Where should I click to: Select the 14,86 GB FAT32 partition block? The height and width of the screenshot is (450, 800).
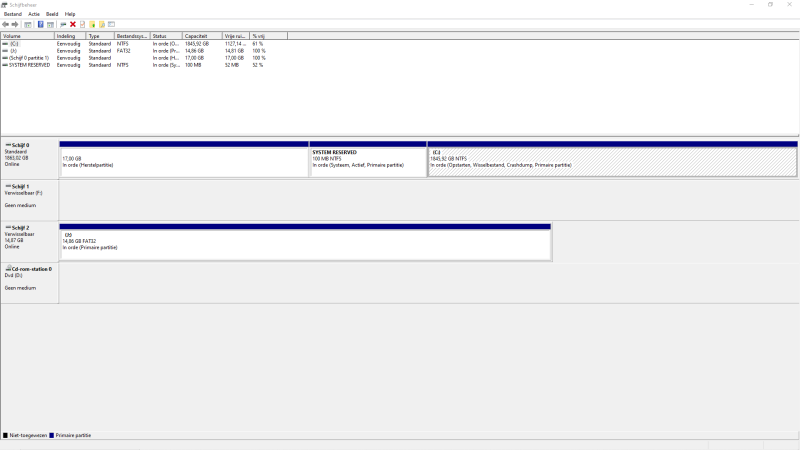[x=305, y=242]
